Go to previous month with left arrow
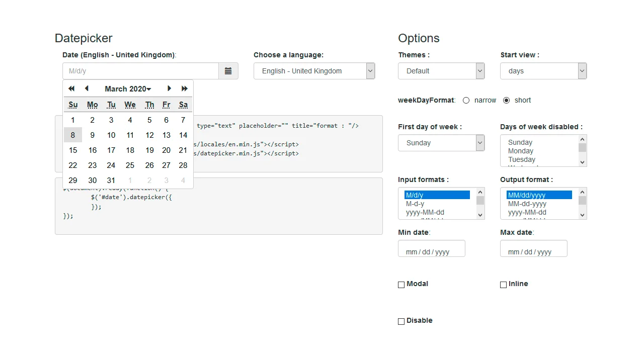 tap(86, 88)
